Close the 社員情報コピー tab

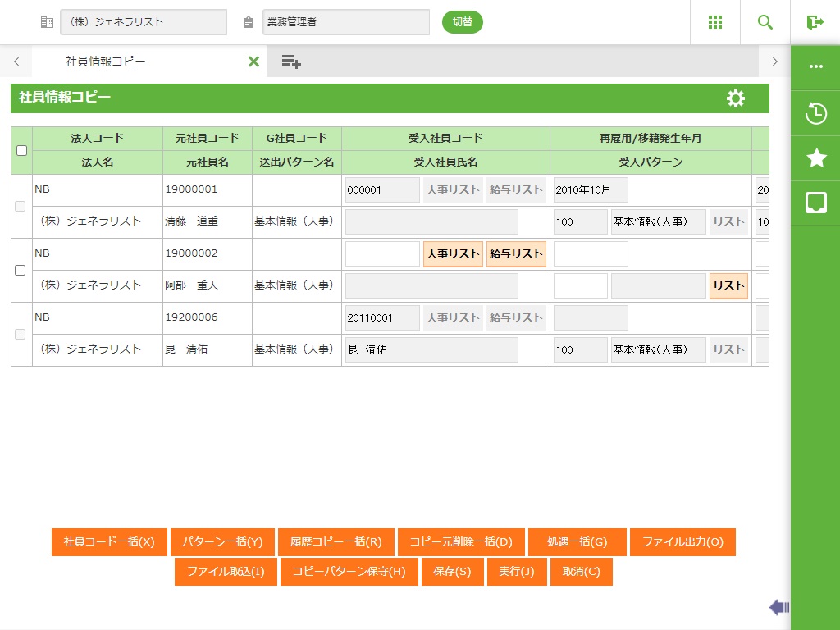(253, 62)
